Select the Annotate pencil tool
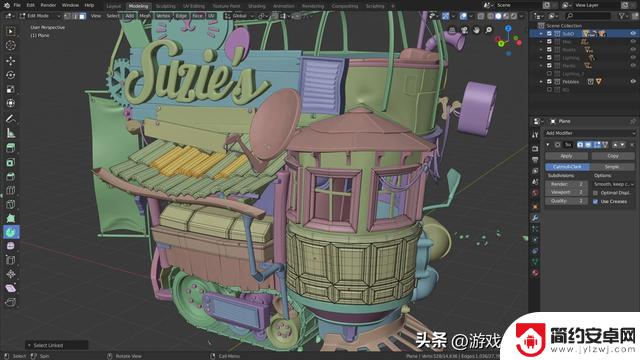Image resolution: width=640 pixels, height=360 pixels. 11,119
